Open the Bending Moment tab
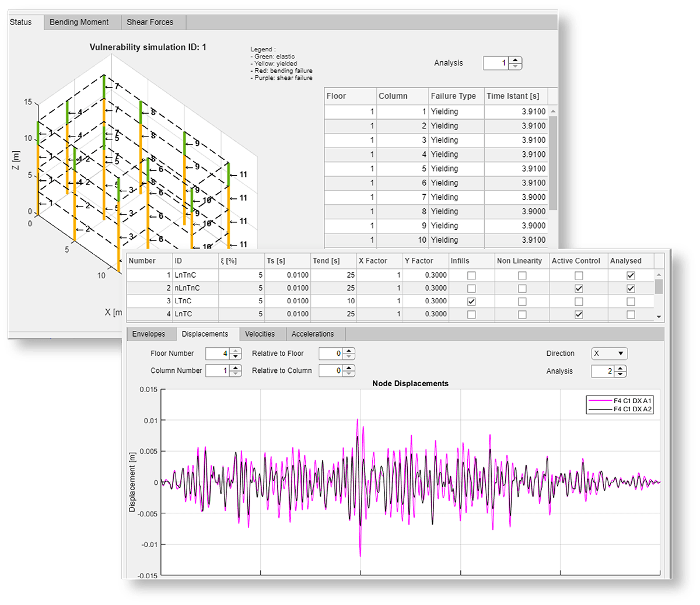 point(79,22)
